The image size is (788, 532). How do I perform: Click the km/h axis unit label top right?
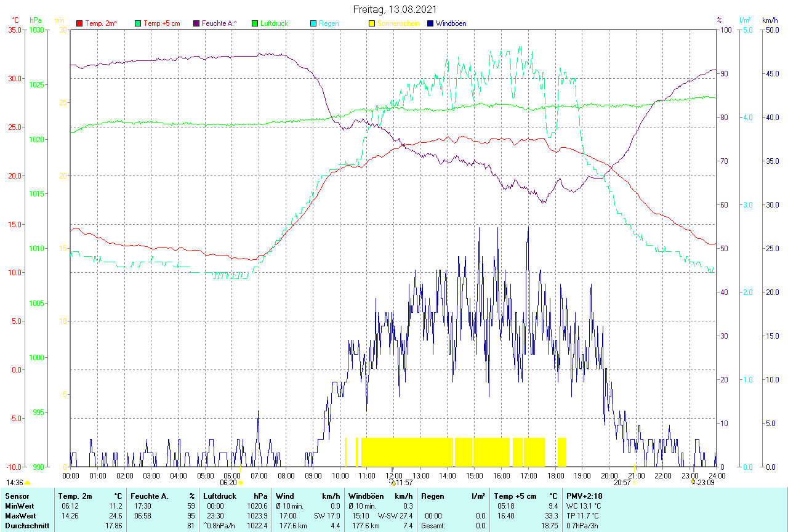click(x=770, y=20)
